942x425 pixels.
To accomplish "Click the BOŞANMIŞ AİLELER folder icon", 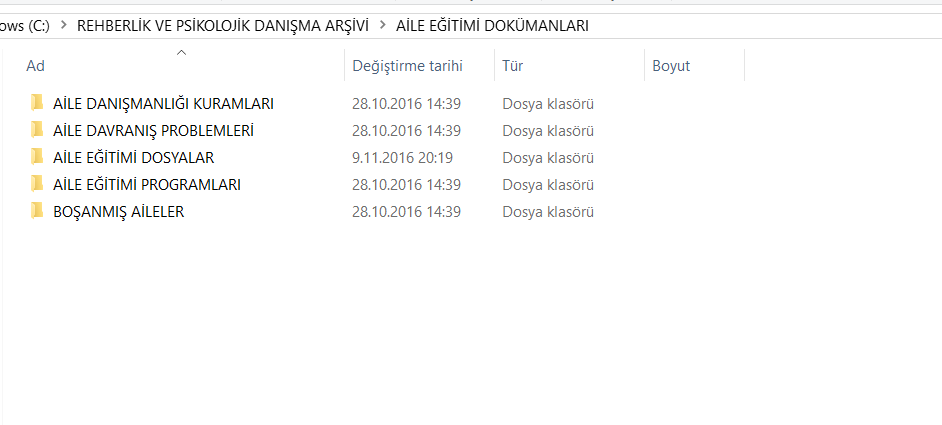I will (x=37, y=211).
